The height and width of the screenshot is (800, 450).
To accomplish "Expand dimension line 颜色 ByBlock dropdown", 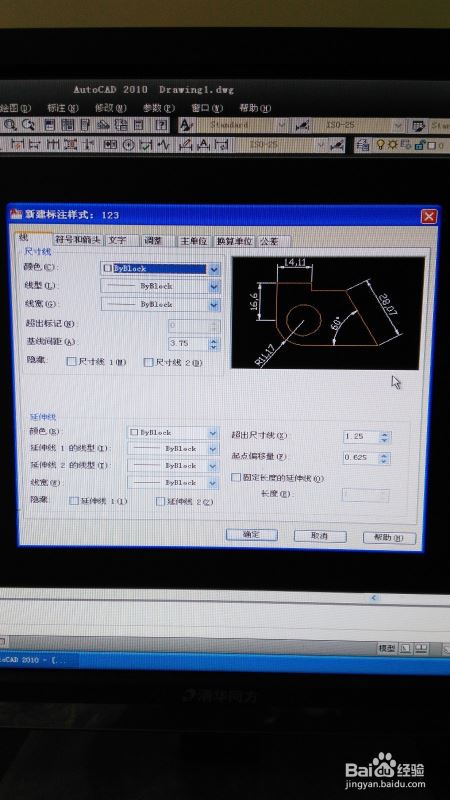I will (214, 269).
